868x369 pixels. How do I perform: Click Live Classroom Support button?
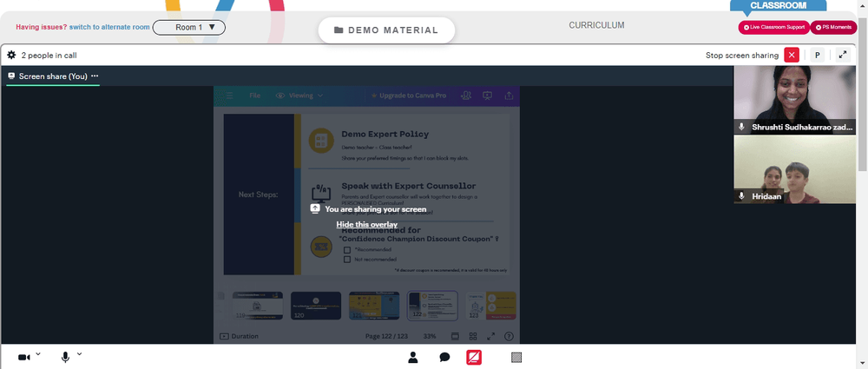774,27
